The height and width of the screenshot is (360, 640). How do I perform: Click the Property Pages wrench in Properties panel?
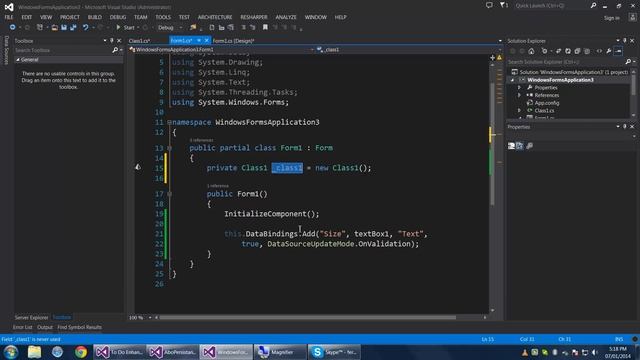(x=530, y=146)
